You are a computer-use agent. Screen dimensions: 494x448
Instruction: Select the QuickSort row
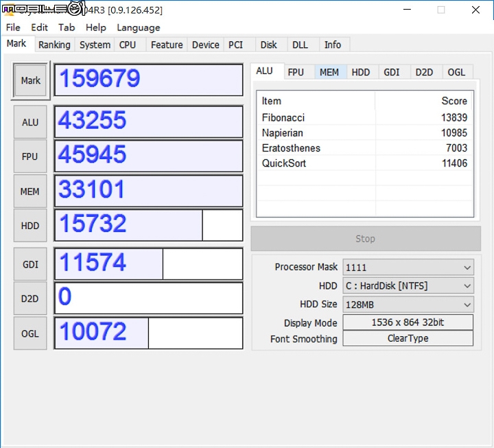(365, 163)
